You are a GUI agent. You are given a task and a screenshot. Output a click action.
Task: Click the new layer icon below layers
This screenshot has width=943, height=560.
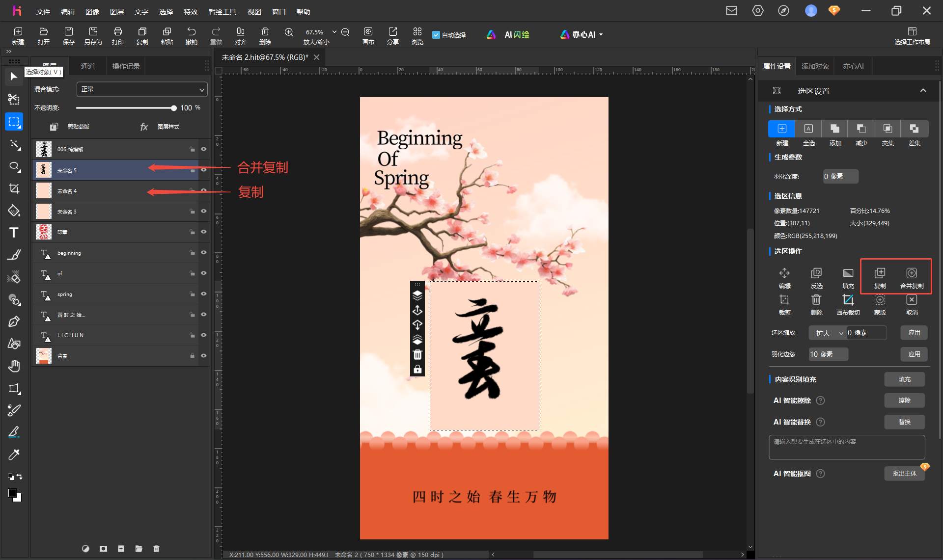pyautogui.click(x=121, y=549)
